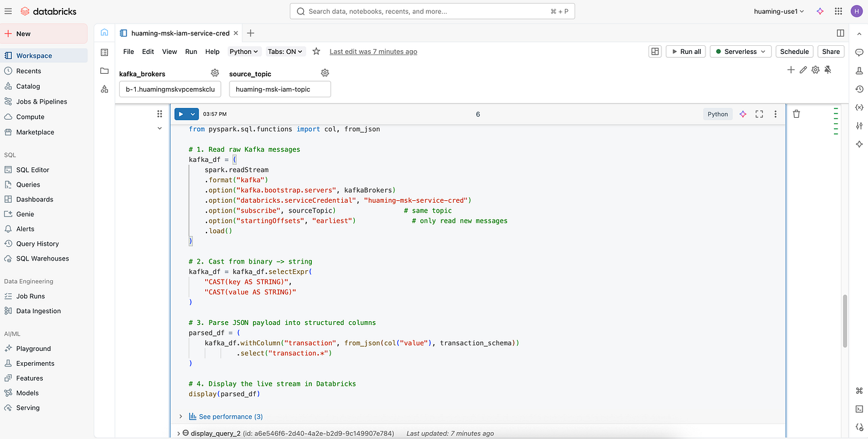
Task: Run the cell with the play button
Action: [180, 114]
